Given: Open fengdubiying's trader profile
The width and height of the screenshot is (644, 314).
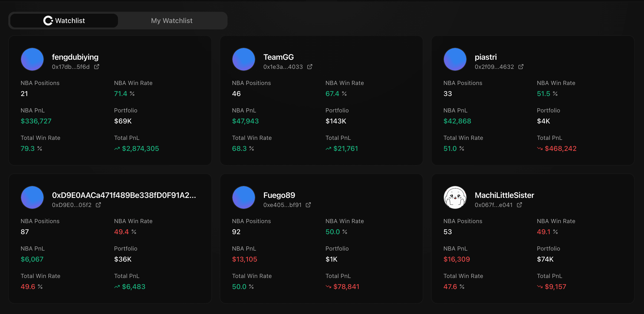Looking at the screenshot, I should pyautogui.click(x=75, y=57).
